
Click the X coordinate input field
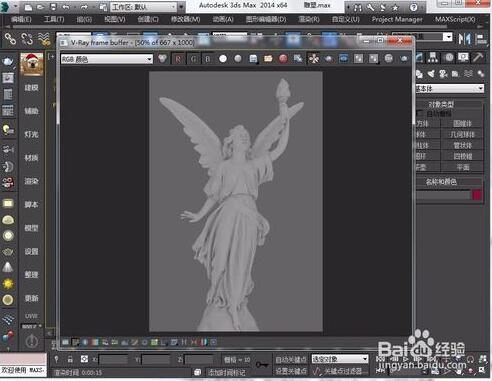tap(113, 359)
